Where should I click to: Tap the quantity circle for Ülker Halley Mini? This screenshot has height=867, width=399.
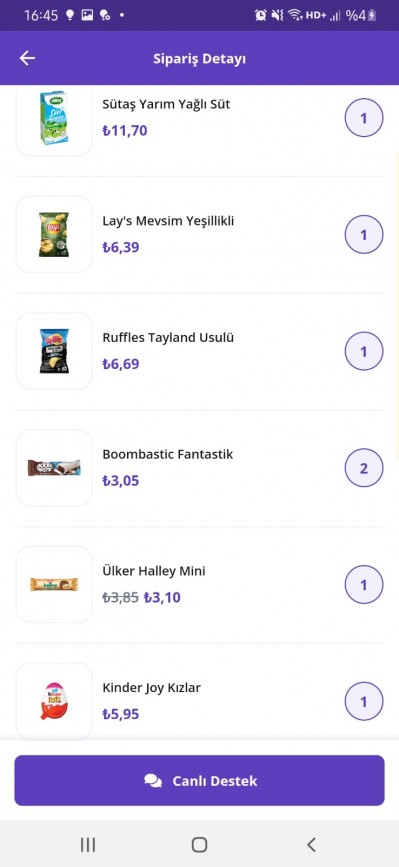coord(364,585)
